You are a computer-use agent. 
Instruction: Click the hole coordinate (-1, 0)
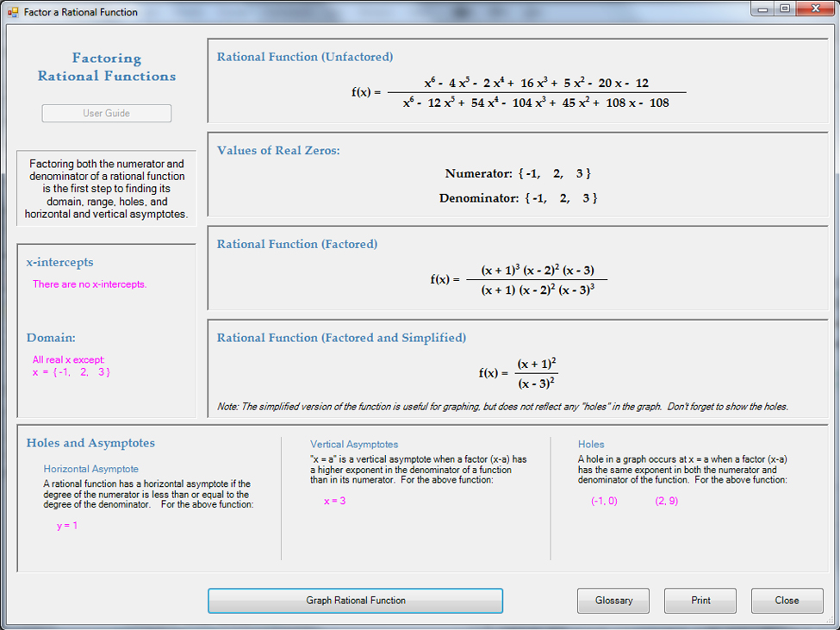click(x=604, y=501)
